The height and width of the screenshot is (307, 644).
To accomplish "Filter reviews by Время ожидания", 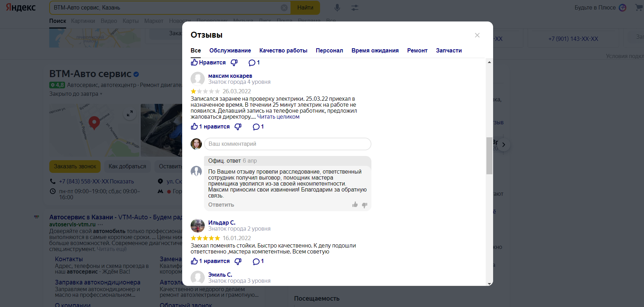I will point(375,51).
